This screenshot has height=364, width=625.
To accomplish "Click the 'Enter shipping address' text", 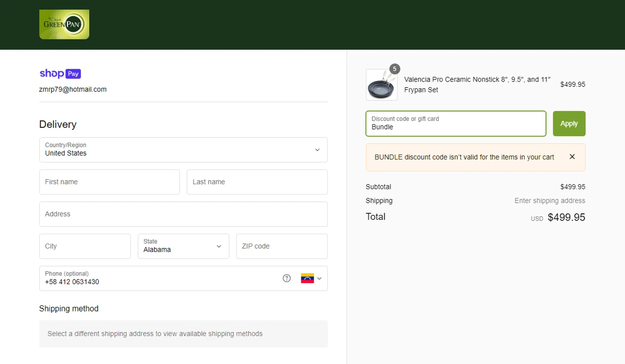I will [x=550, y=201].
